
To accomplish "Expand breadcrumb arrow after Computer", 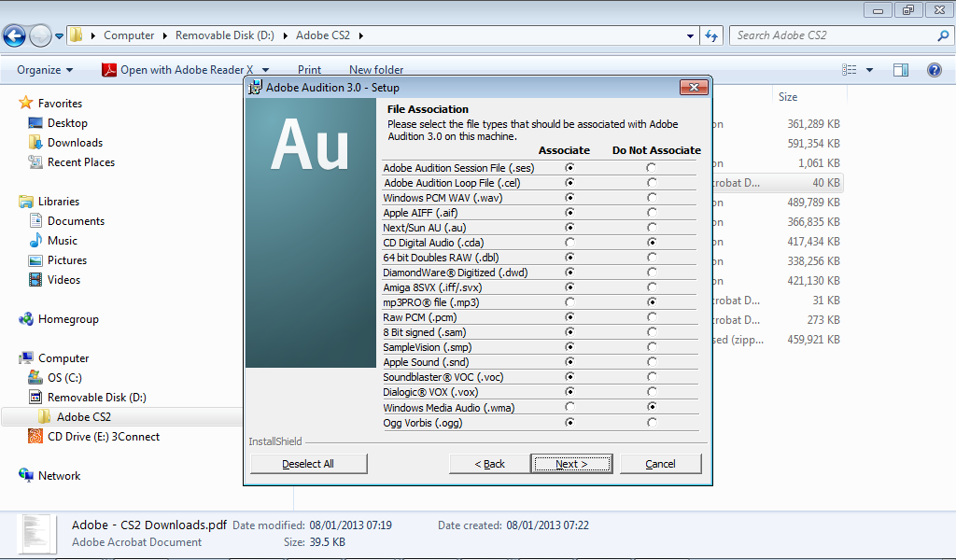I will click(164, 36).
